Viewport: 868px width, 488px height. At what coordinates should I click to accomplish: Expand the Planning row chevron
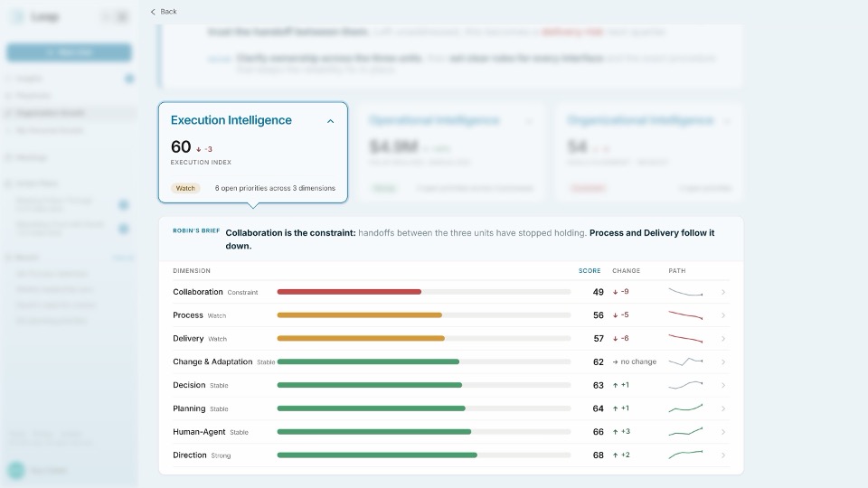(723, 408)
